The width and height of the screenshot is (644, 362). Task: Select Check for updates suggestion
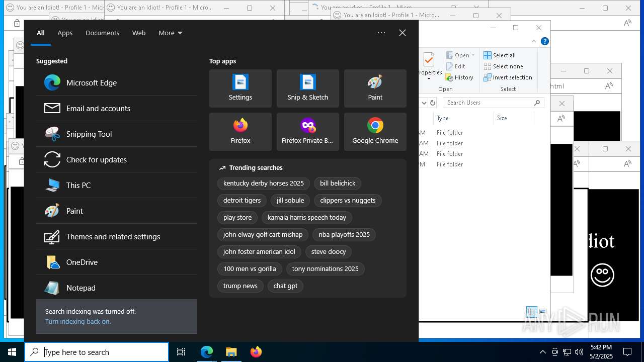(117, 159)
